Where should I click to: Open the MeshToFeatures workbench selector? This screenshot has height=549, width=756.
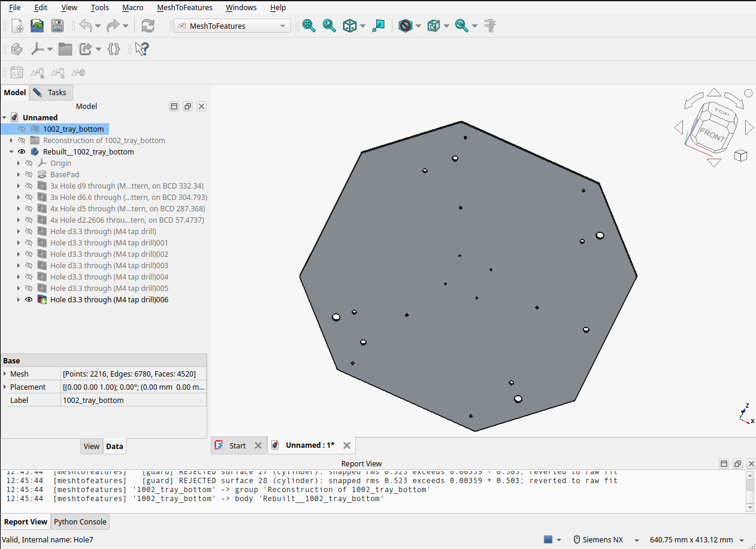tap(232, 26)
